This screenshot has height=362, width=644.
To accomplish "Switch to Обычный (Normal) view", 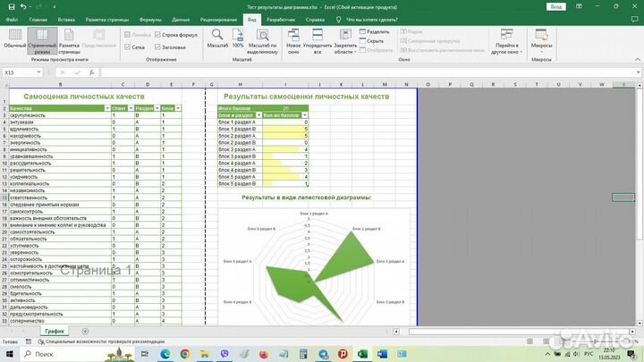I will point(15,39).
